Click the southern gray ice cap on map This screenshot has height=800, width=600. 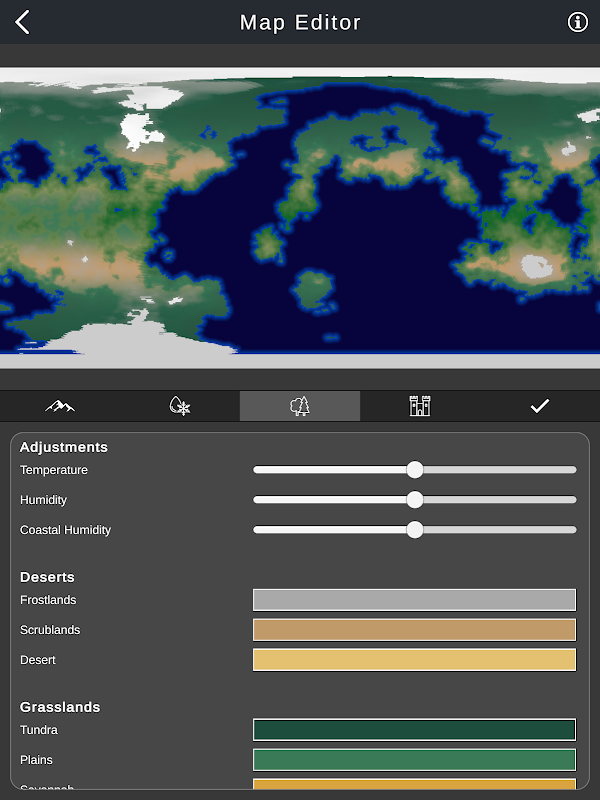pos(150,340)
